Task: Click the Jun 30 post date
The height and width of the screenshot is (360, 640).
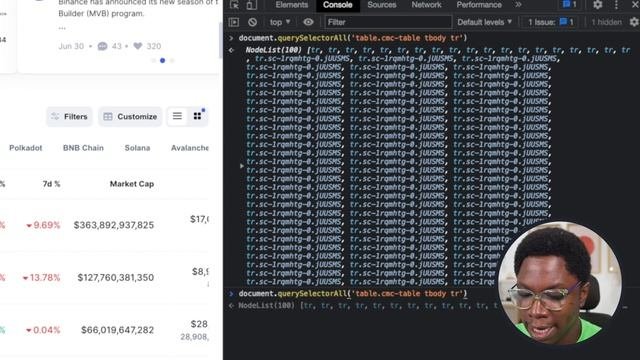Action: point(71,46)
